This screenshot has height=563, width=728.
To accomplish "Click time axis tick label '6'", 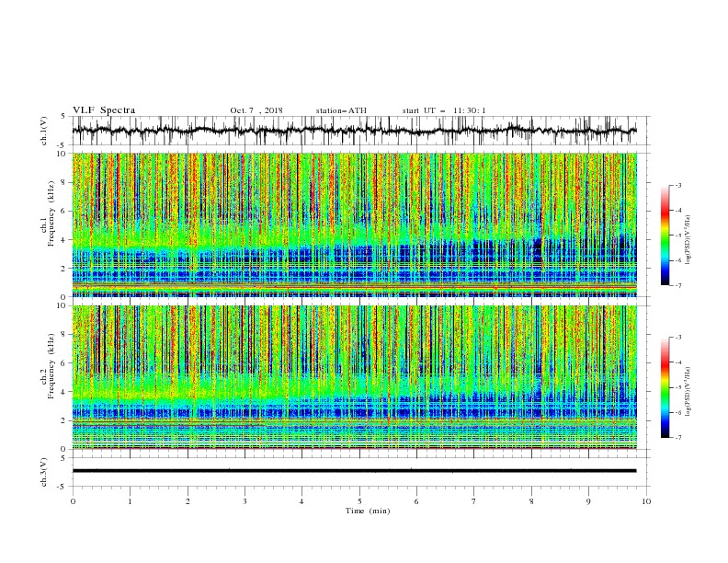I will click(416, 501).
